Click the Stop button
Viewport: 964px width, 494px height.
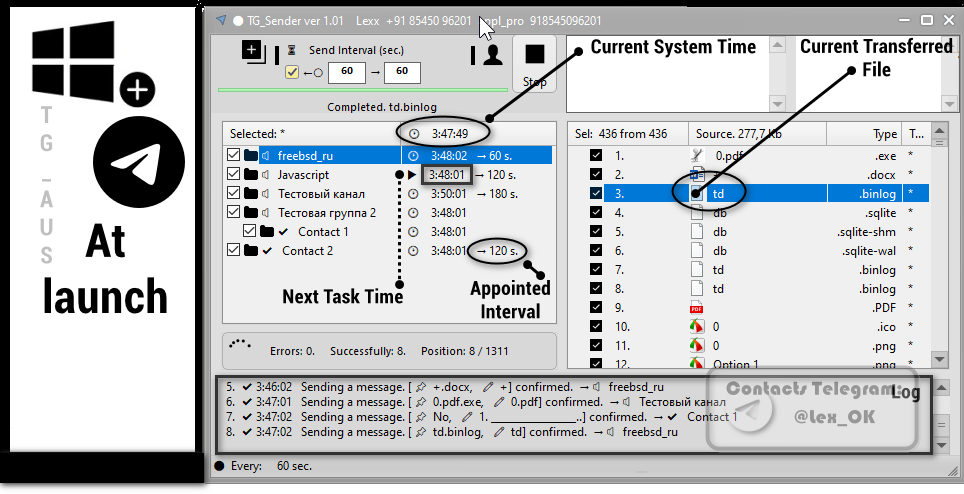(x=534, y=63)
